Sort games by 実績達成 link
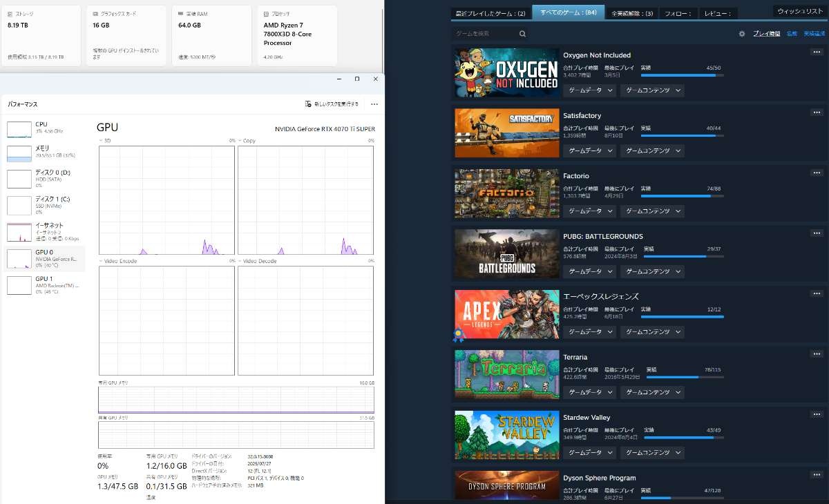This screenshot has width=829, height=504. pyautogui.click(x=814, y=33)
